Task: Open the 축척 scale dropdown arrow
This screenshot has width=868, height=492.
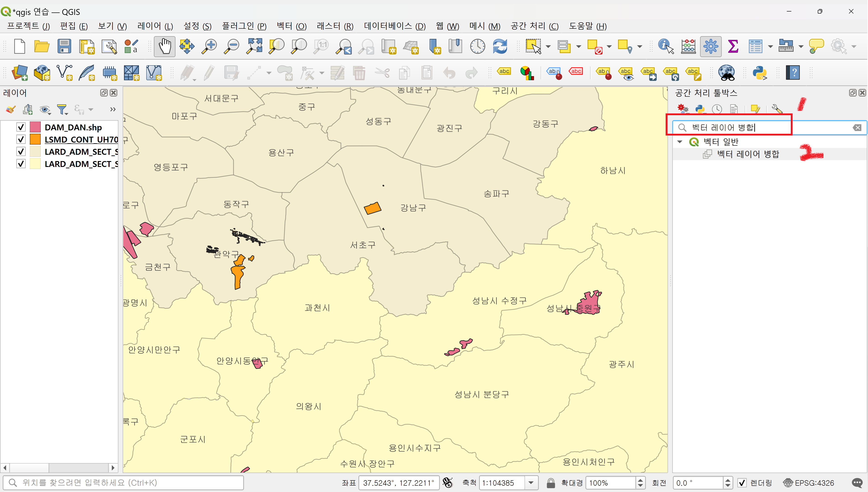Action: click(x=531, y=483)
